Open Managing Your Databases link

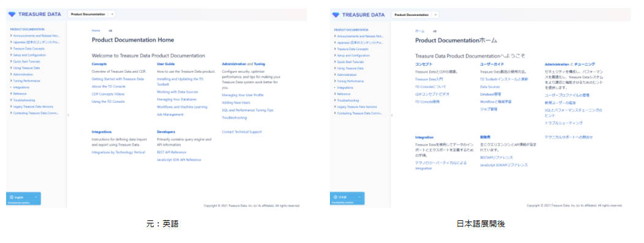click(x=176, y=99)
